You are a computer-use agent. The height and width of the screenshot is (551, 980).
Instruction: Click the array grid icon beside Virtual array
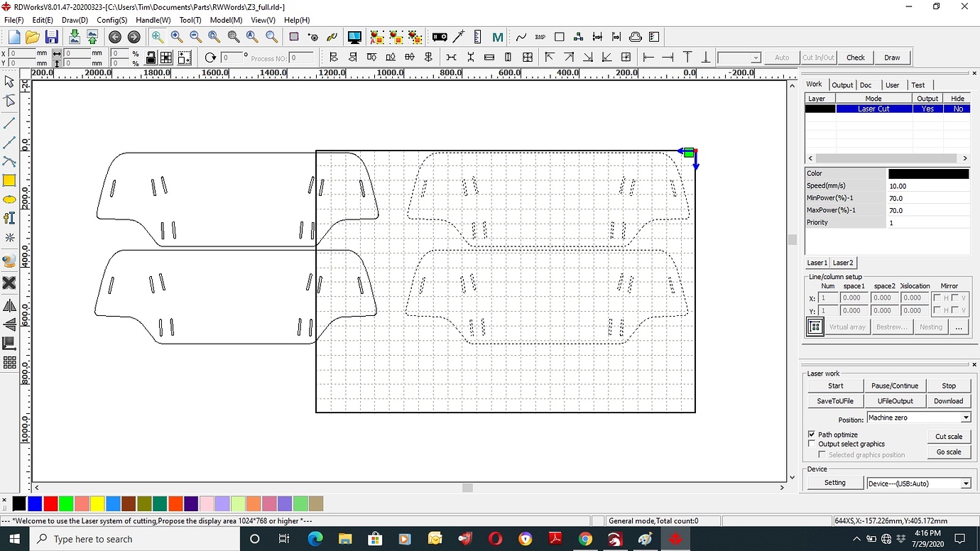(815, 327)
